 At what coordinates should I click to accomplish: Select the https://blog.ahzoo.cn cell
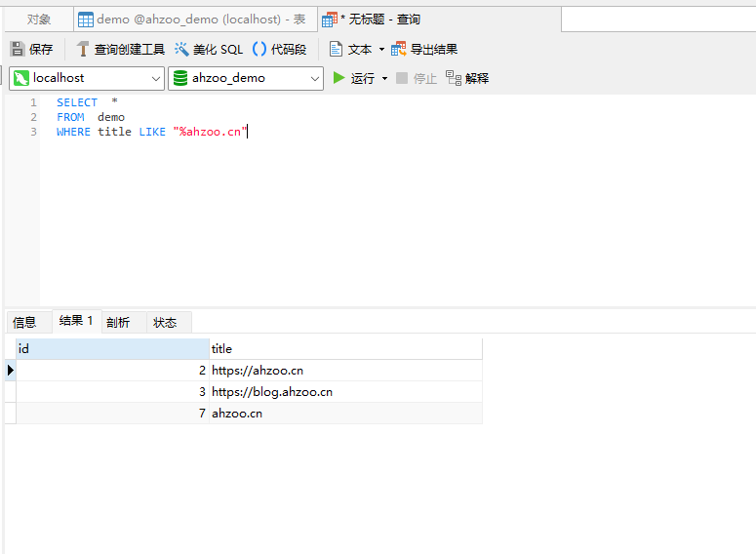272,392
